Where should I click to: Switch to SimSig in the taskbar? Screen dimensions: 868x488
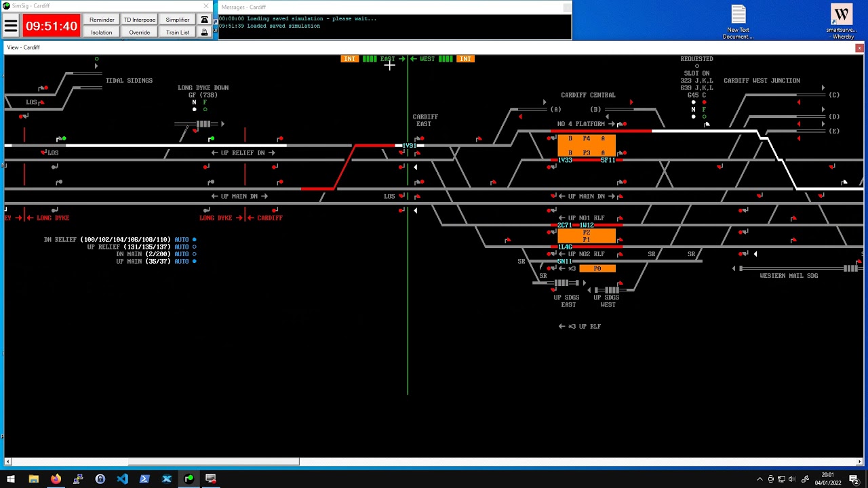click(189, 479)
